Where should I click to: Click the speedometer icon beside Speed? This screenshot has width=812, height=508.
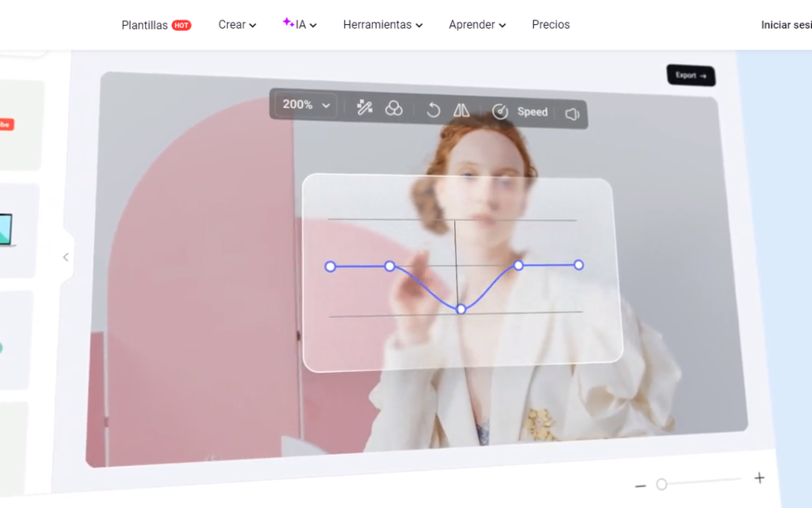[500, 111]
